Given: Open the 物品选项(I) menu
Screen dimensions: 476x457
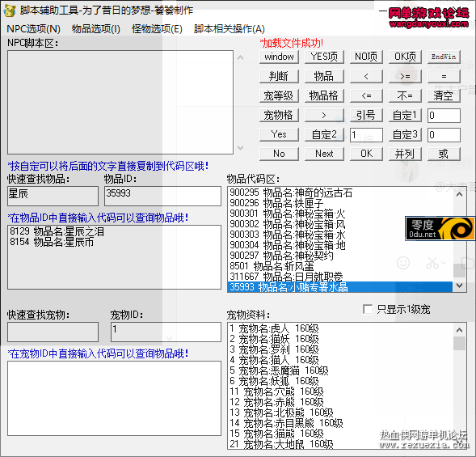Looking at the screenshot, I should tap(96, 29).
